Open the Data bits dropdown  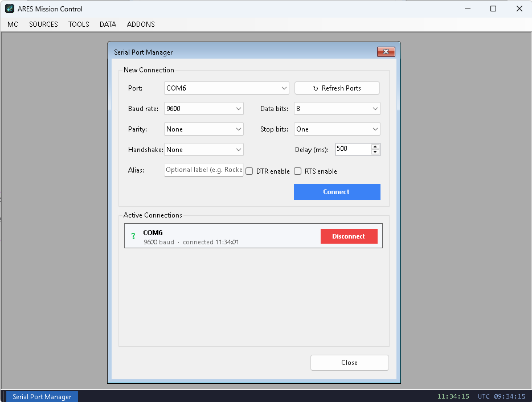coord(337,109)
